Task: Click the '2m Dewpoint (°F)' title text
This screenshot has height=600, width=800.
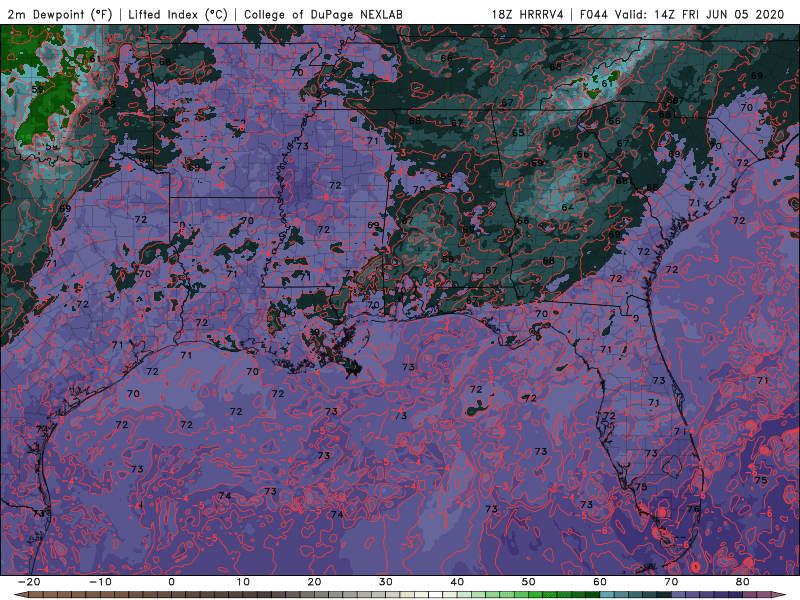Action: [x=60, y=15]
